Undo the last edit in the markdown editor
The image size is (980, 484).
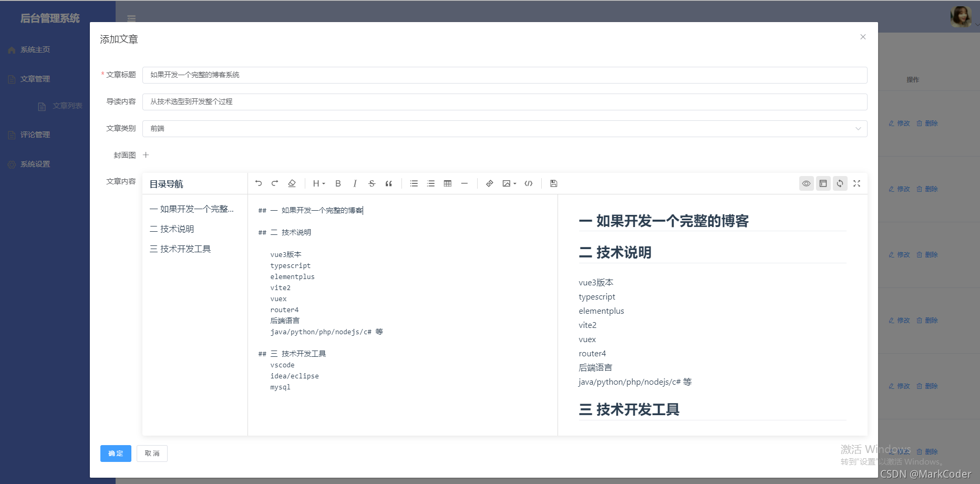pyautogui.click(x=258, y=183)
